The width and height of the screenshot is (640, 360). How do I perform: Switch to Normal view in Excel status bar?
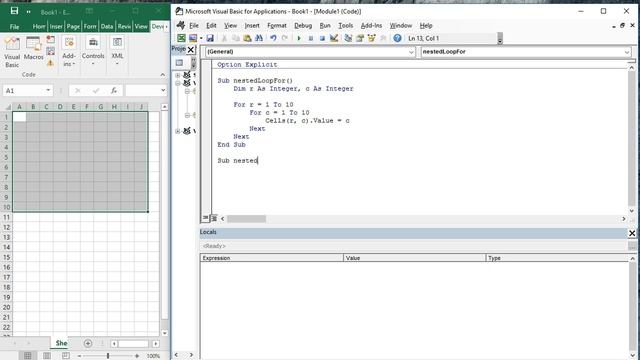click(x=28, y=356)
